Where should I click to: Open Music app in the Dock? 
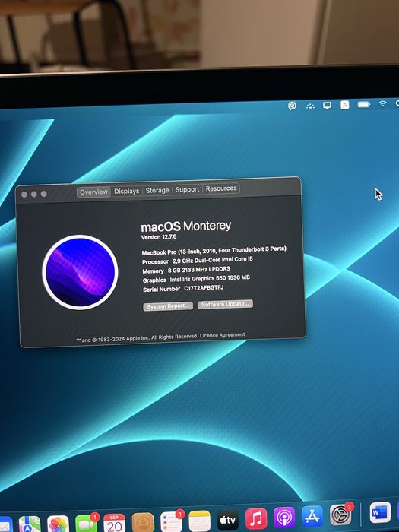256,519
